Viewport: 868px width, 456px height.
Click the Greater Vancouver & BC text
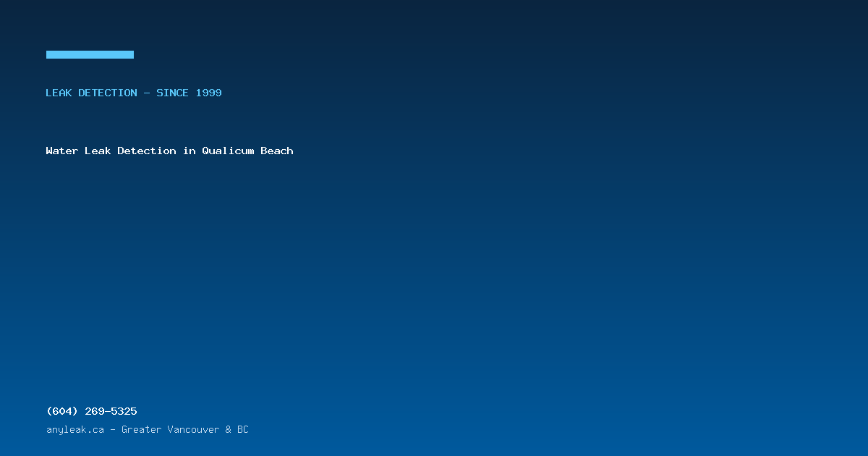(x=184, y=429)
